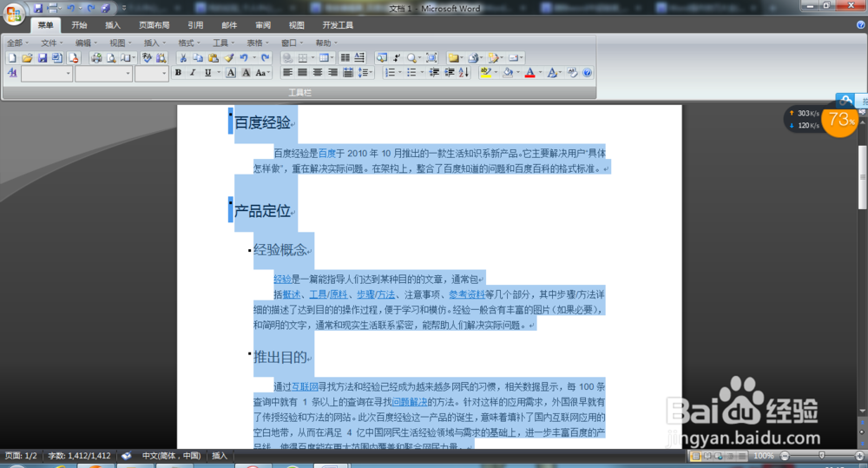Switch to the 审阅 ribbon tab
Screen dimensions: 868x468
click(263, 25)
